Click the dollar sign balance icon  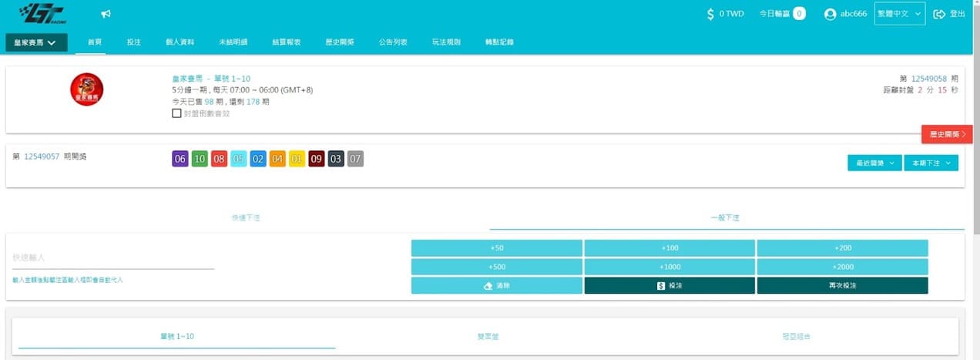coord(710,14)
